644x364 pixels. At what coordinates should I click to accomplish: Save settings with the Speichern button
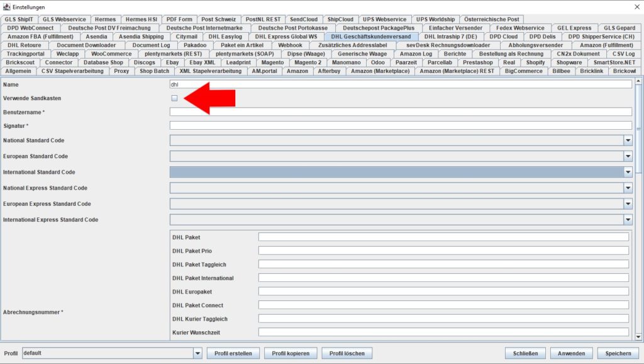pyautogui.click(x=618, y=353)
